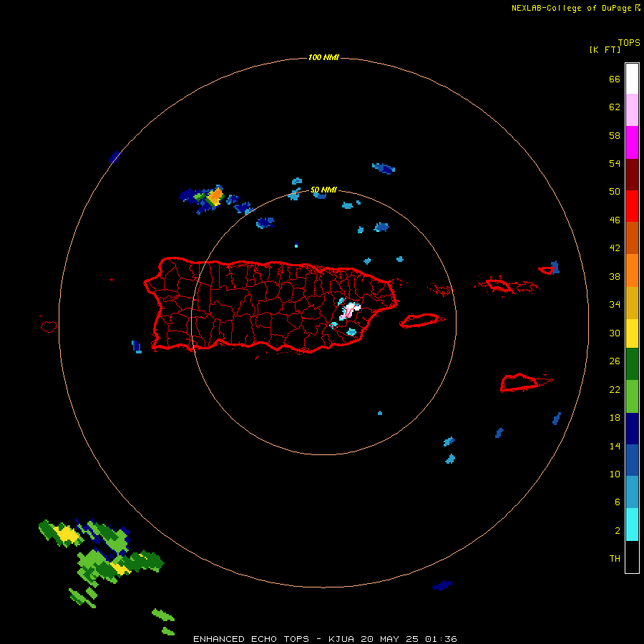
Task: Click the light green legend band
Action: 632,396
